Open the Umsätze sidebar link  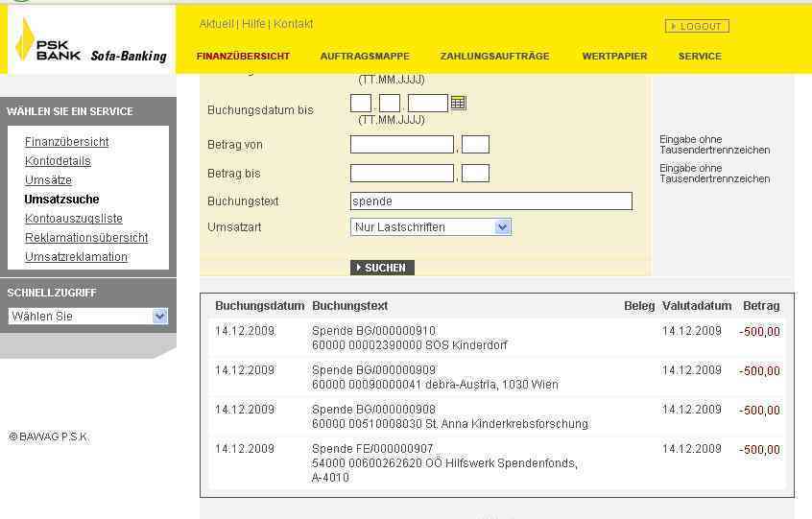(48, 180)
